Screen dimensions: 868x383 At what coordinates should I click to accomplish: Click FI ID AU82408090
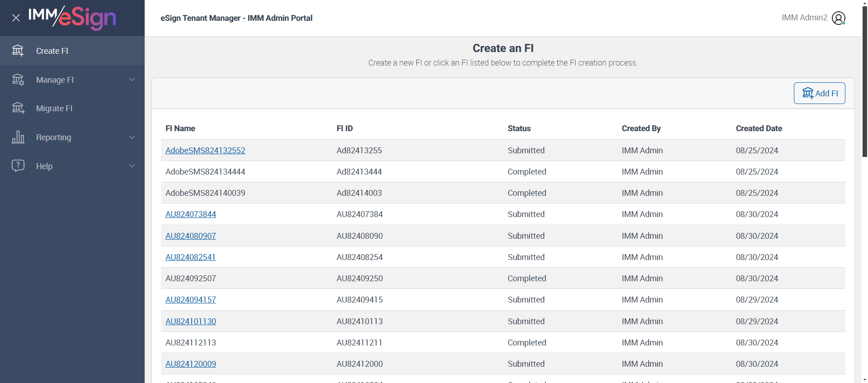pyautogui.click(x=360, y=236)
